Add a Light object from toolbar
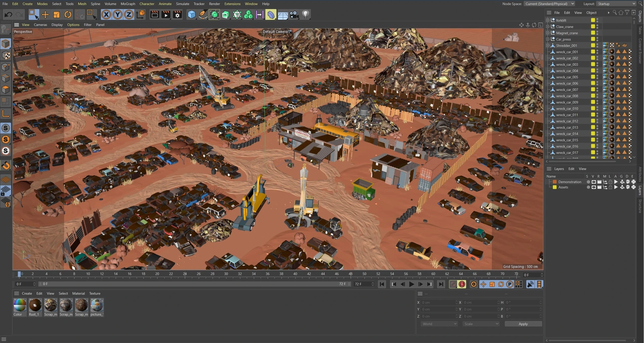The height and width of the screenshot is (343, 644). [x=305, y=15]
